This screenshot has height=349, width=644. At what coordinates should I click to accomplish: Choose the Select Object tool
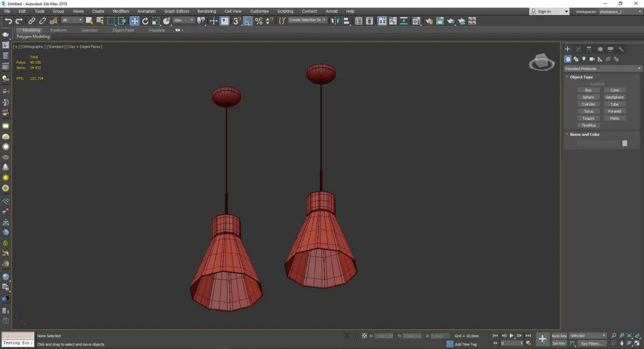coord(89,21)
